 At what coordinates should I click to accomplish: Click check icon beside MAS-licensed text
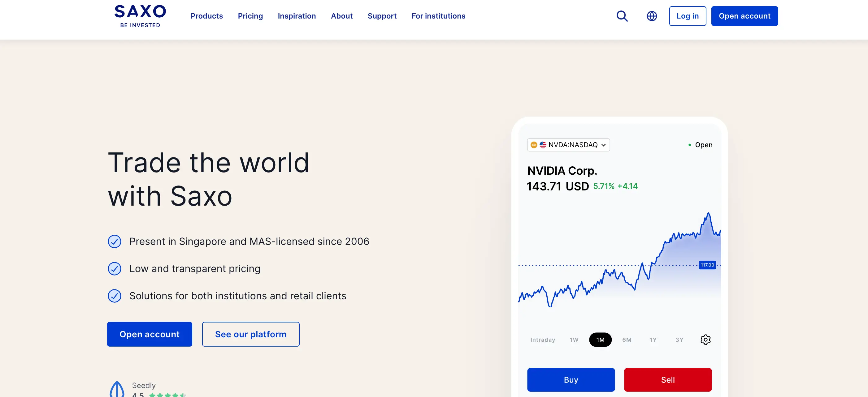(115, 241)
